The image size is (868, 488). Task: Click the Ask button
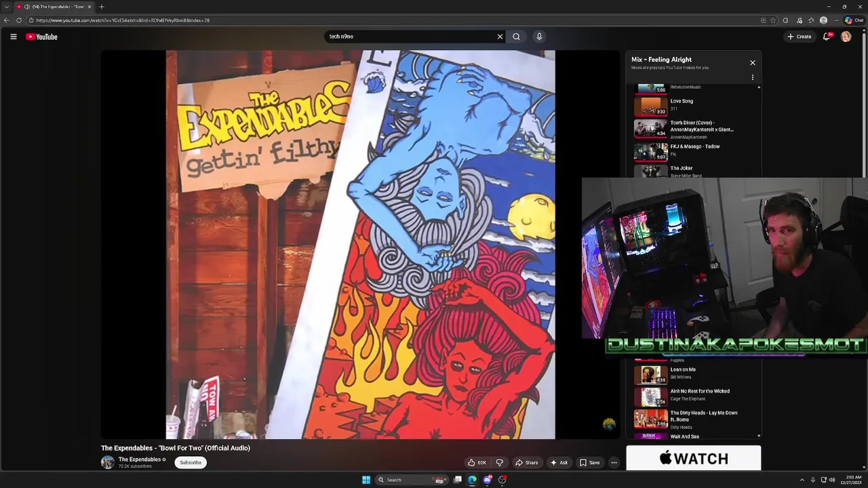tap(559, 463)
